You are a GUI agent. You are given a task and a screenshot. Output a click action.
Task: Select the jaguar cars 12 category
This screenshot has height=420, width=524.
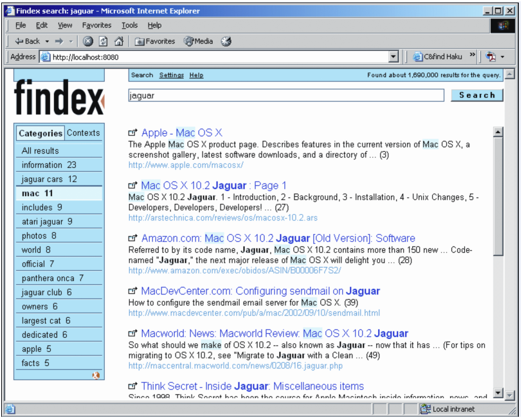tap(59, 179)
